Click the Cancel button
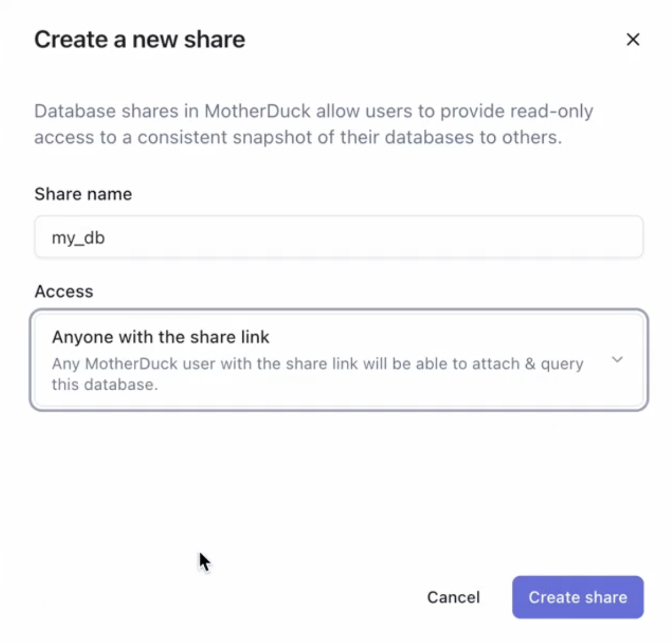672x642 pixels. click(453, 597)
